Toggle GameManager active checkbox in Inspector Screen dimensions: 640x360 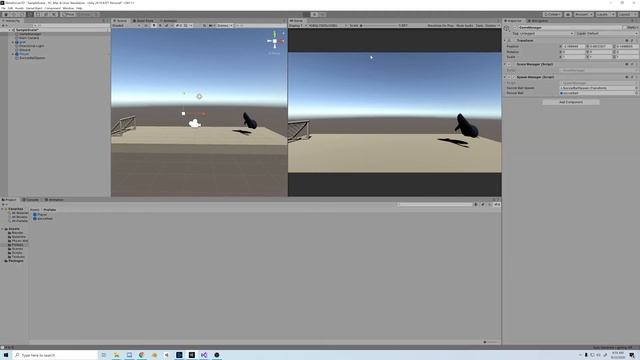click(515, 27)
